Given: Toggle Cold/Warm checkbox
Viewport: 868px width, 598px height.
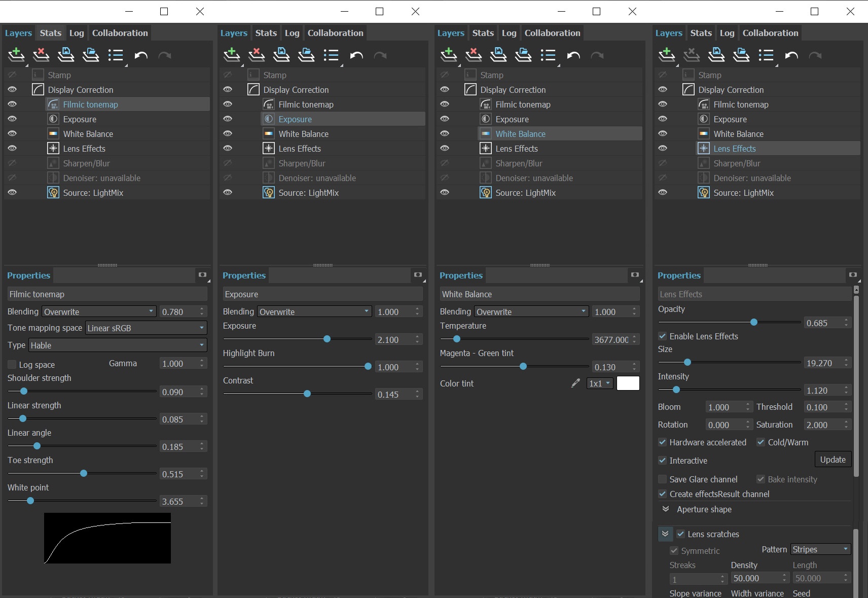Looking at the screenshot, I should pyautogui.click(x=761, y=442).
